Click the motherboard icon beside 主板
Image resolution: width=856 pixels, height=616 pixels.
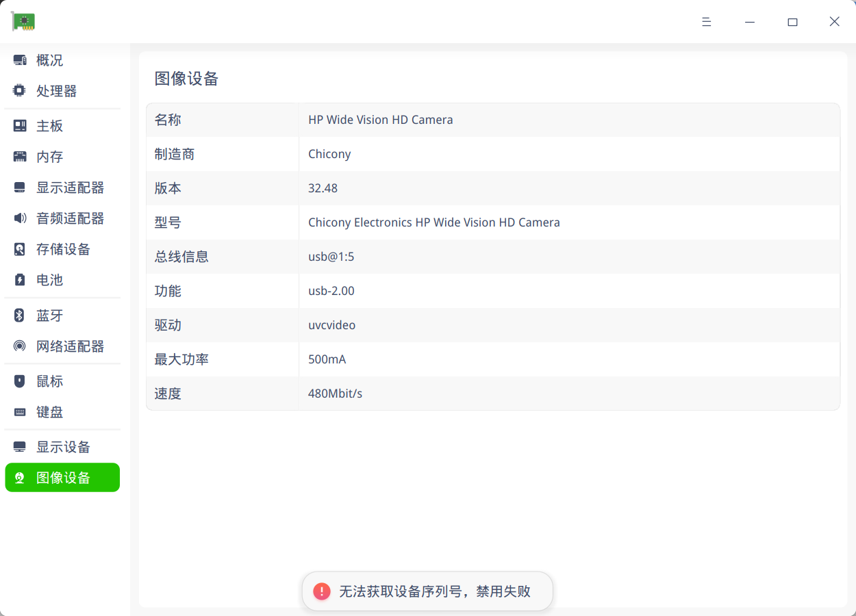pyautogui.click(x=20, y=126)
